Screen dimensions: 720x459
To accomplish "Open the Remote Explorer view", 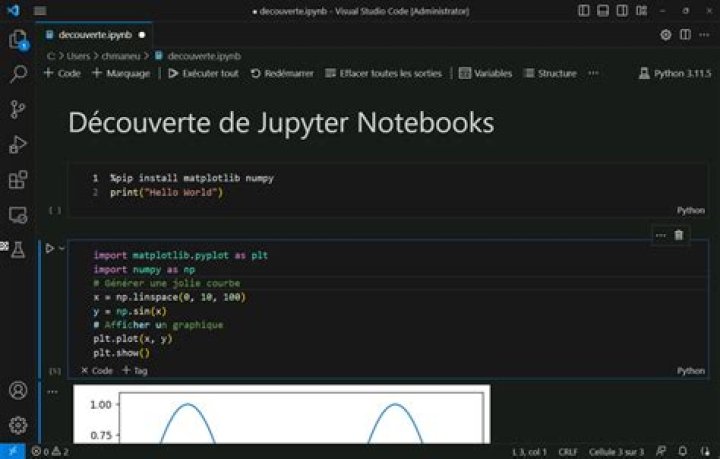I will pyautogui.click(x=18, y=215).
